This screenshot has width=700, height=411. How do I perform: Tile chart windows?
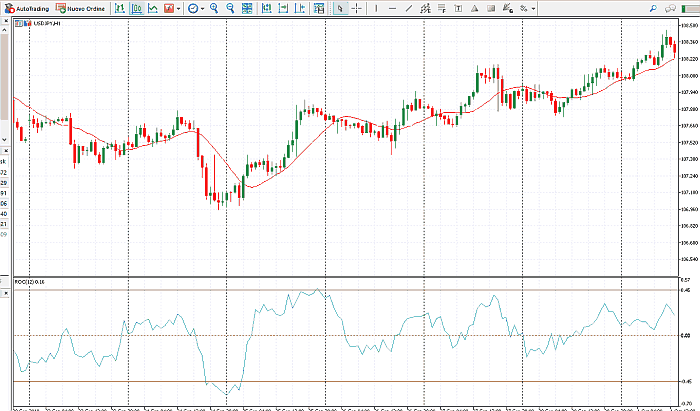247,8
